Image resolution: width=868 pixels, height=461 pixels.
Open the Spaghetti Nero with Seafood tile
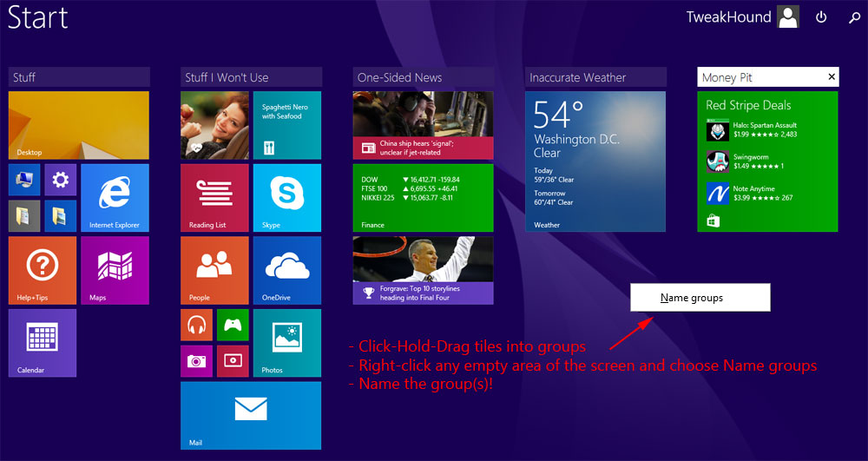[x=287, y=125]
